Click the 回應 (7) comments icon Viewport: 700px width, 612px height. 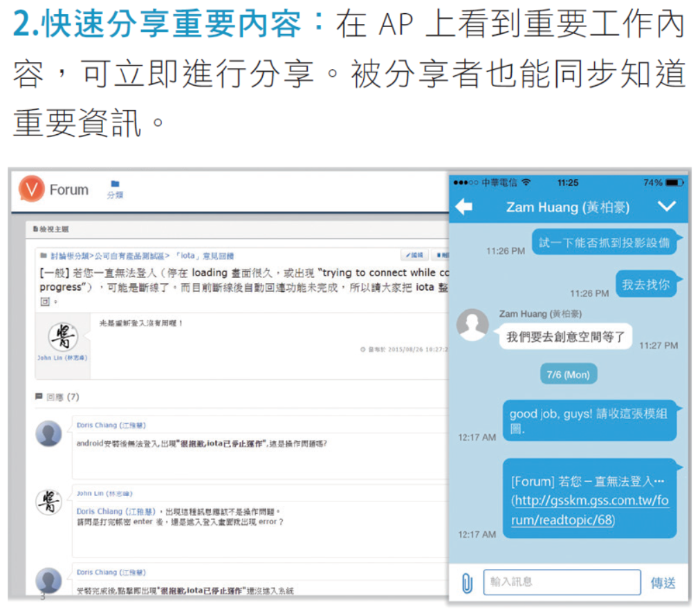(39, 397)
